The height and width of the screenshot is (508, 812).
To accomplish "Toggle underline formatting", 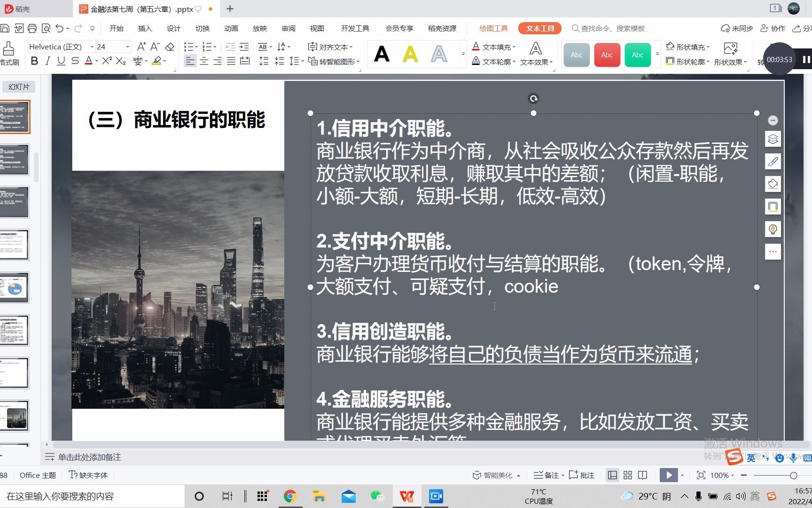I will [x=61, y=61].
